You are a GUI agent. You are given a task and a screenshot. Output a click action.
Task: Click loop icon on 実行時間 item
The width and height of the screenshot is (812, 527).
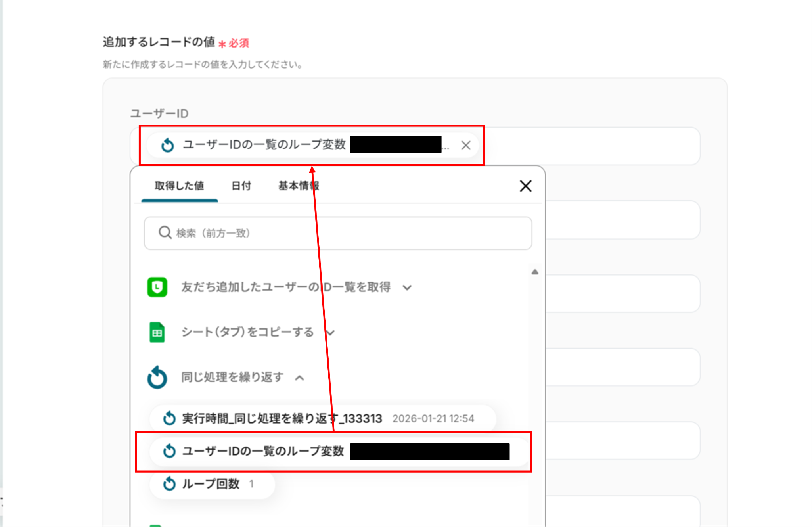tap(169, 418)
